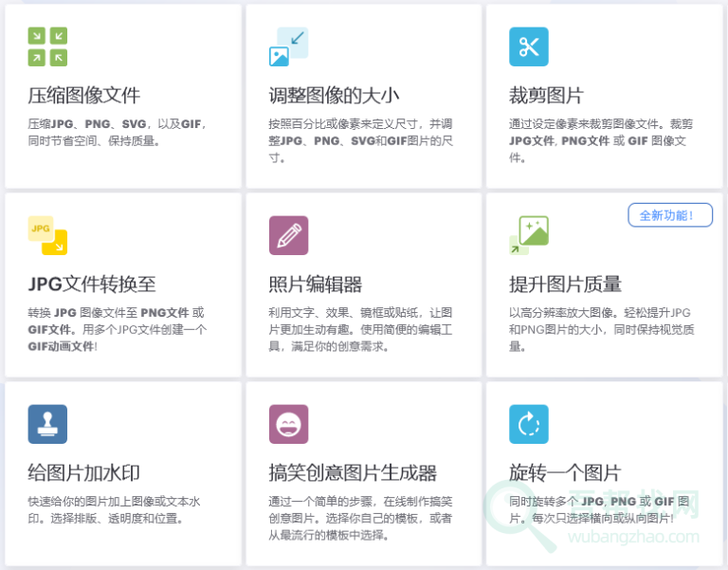Click the blue stamp watermark icon

47,424
